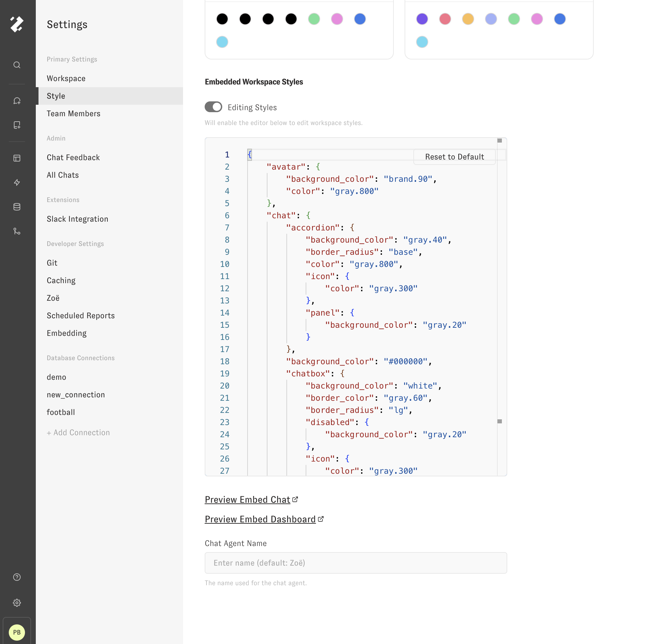Pick the orange swatch in right palette
The image size is (666, 644).
[x=468, y=19]
